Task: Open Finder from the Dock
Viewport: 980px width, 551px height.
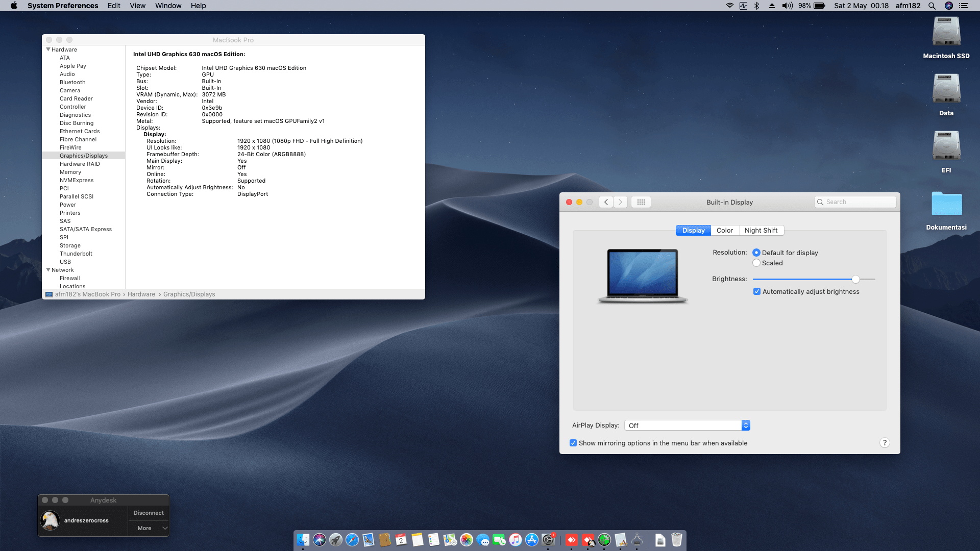Action: 303,540
